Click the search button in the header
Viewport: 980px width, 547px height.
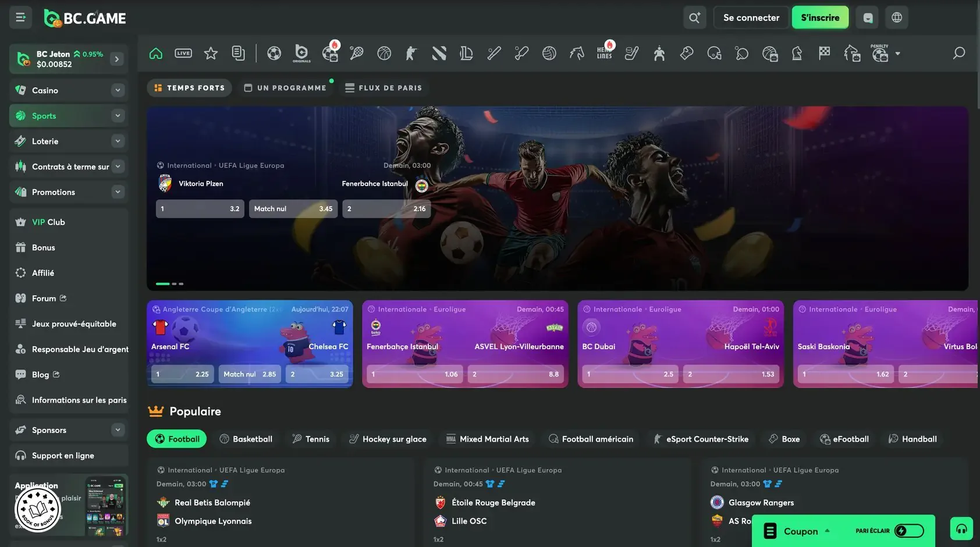click(694, 17)
